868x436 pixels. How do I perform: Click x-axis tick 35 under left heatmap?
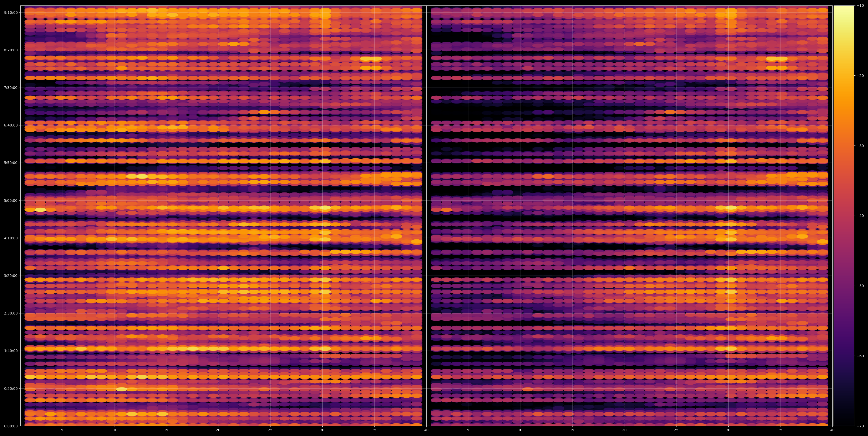point(374,430)
